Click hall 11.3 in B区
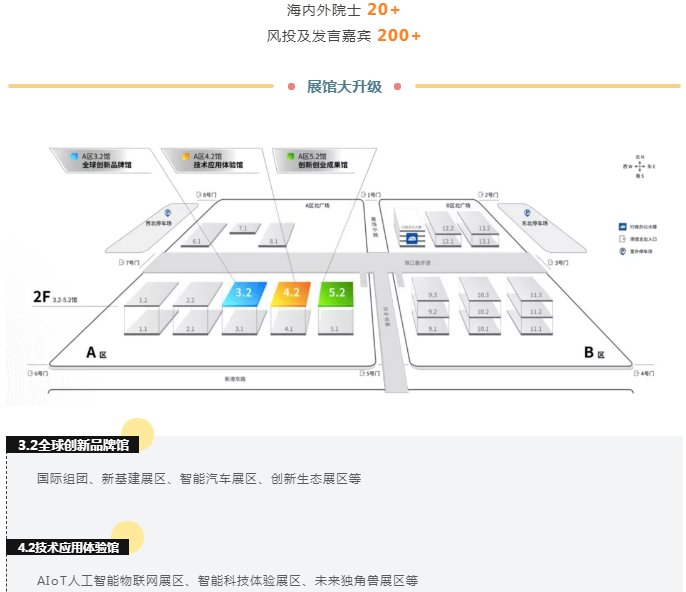This screenshot has height=592, width=686. tap(536, 295)
